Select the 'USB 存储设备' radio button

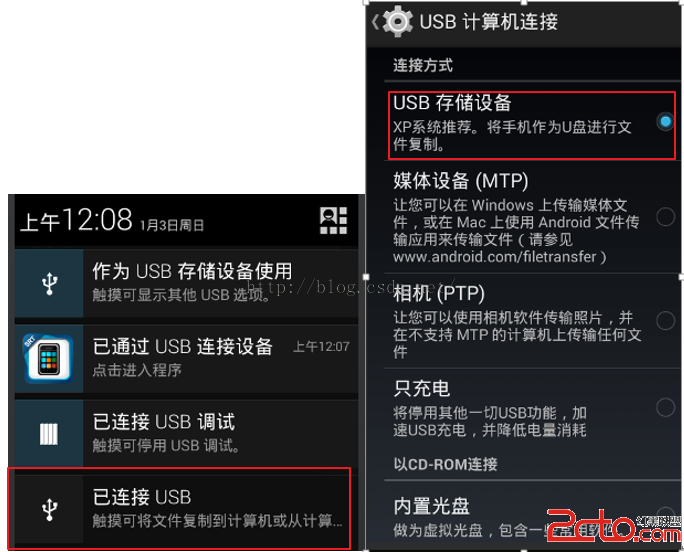coord(665,121)
